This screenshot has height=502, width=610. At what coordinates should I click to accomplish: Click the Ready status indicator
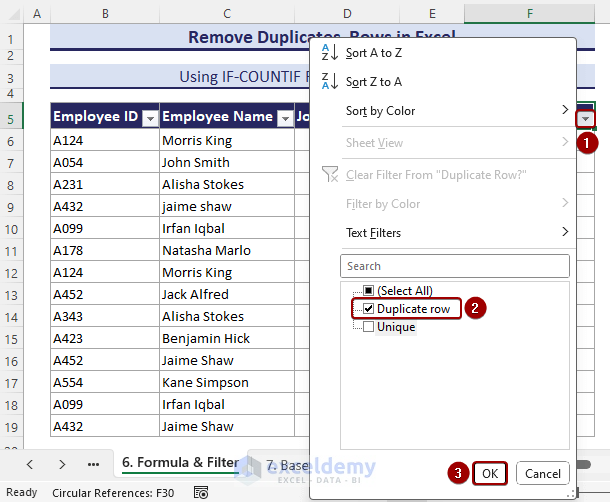pyautogui.click(x=22, y=492)
